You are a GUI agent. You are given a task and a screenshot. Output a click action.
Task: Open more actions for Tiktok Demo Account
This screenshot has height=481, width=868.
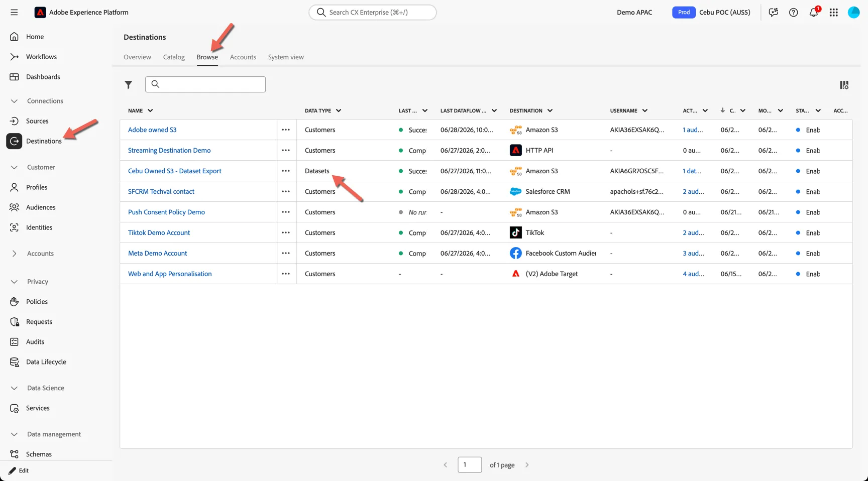[286, 232]
